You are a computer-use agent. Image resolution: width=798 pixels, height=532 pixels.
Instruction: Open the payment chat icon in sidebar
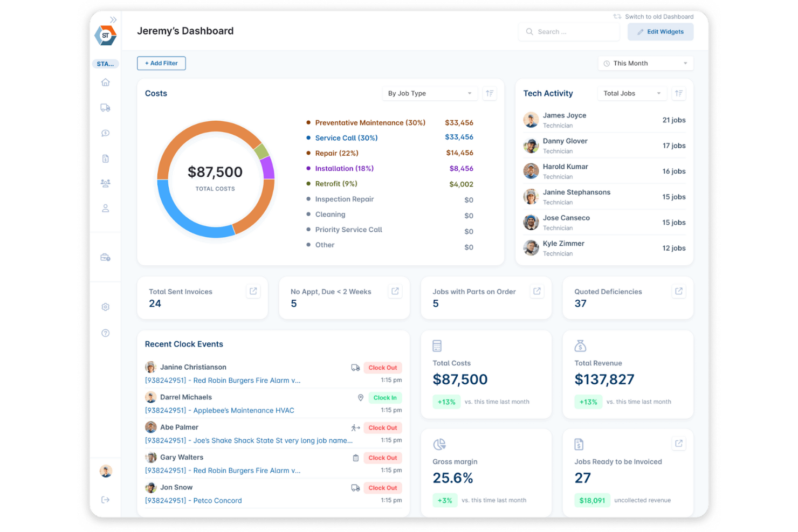click(x=105, y=133)
